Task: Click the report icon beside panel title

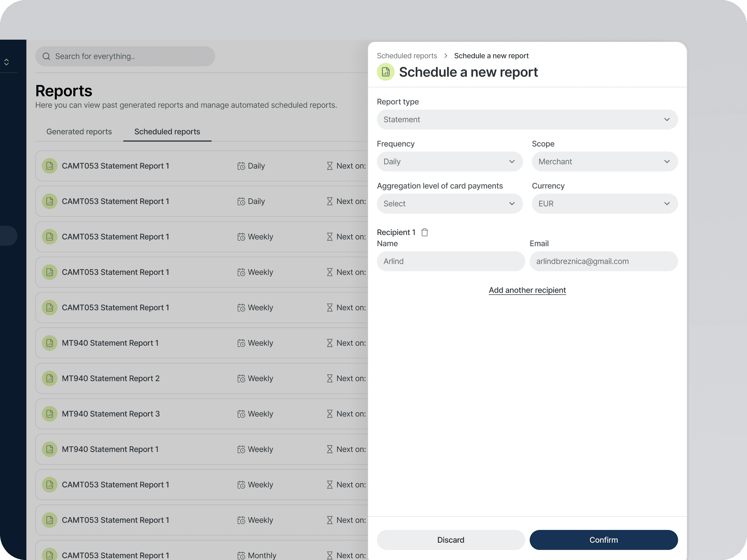Action: coord(386,72)
